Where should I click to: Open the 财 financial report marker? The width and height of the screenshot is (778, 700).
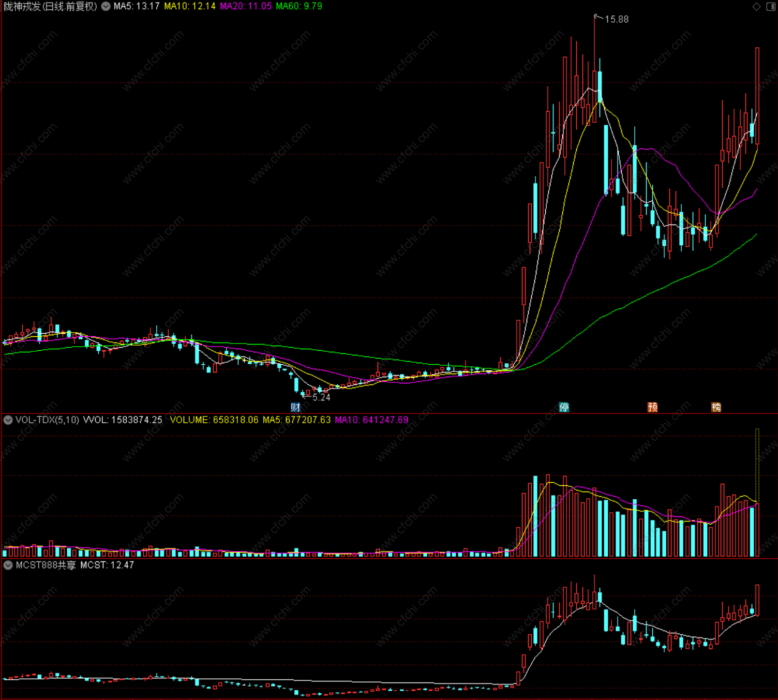(295, 407)
